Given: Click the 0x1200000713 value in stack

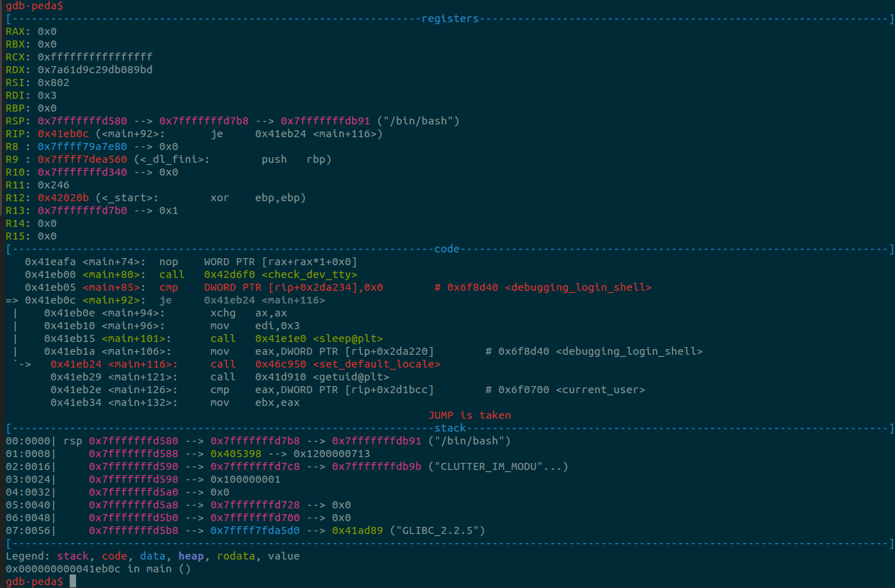Looking at the screenshot, I should [x=332, y=454].
